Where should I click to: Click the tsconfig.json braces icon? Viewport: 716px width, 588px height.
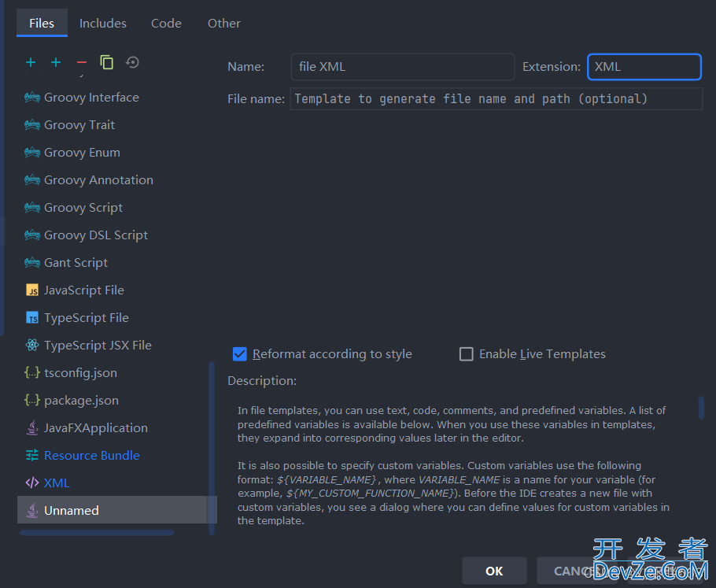point(32,373)
